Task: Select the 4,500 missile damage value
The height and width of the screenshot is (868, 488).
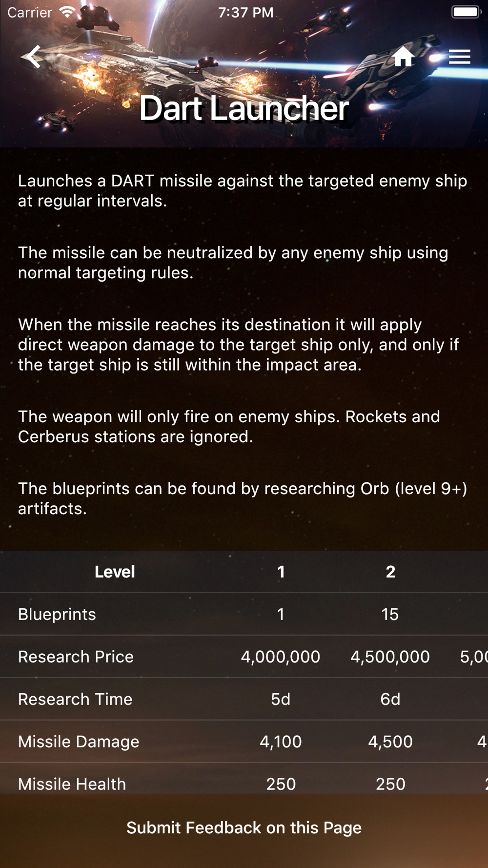Action: 390,742
